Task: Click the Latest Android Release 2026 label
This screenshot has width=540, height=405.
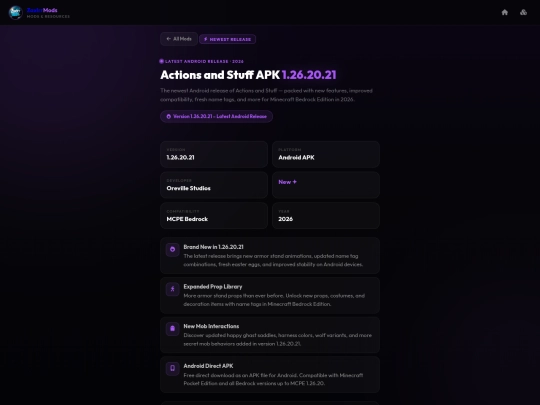Action: click(x=204, y=61)
